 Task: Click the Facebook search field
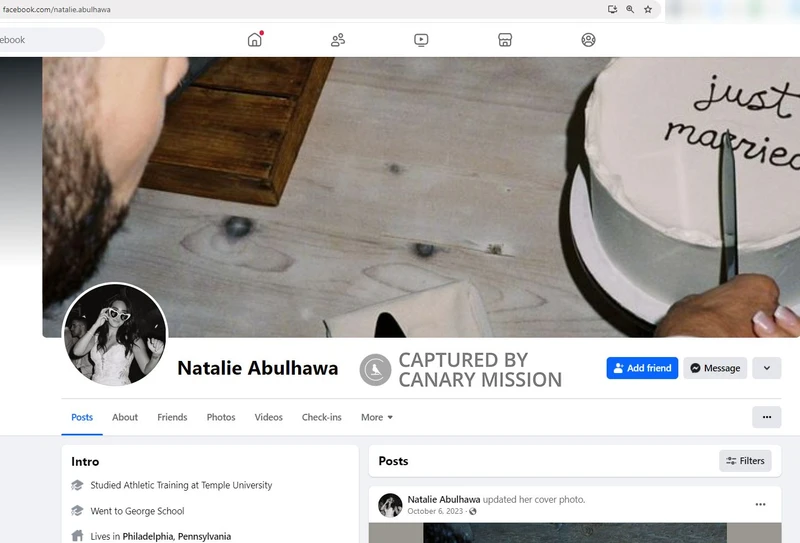coord(51,40)
